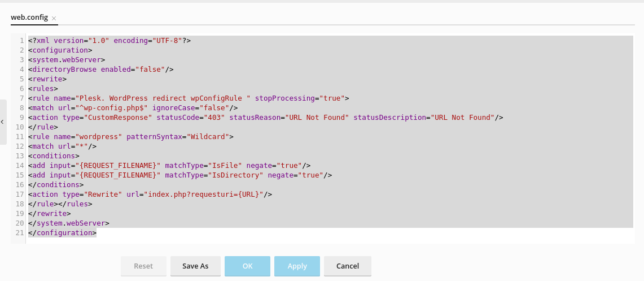Viewport: 644px width, 281px height.
Task: Cancel editing the file
Action: [347, 266]
